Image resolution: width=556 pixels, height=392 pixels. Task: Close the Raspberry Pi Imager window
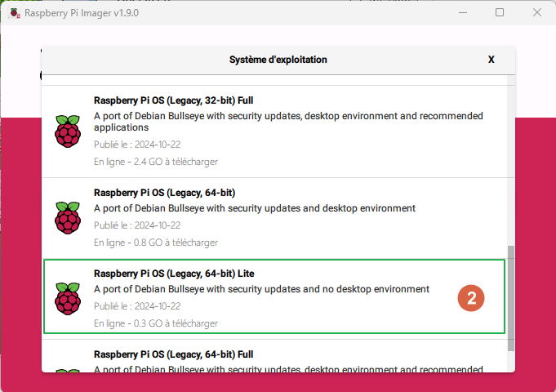(537, 13)
